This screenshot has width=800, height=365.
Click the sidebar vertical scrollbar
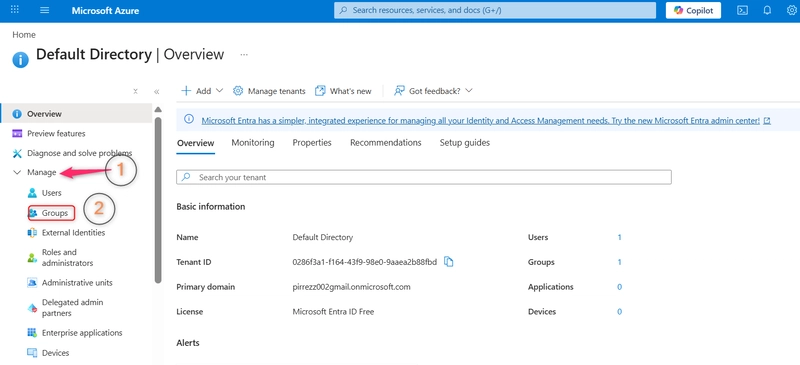coord(158,200)
